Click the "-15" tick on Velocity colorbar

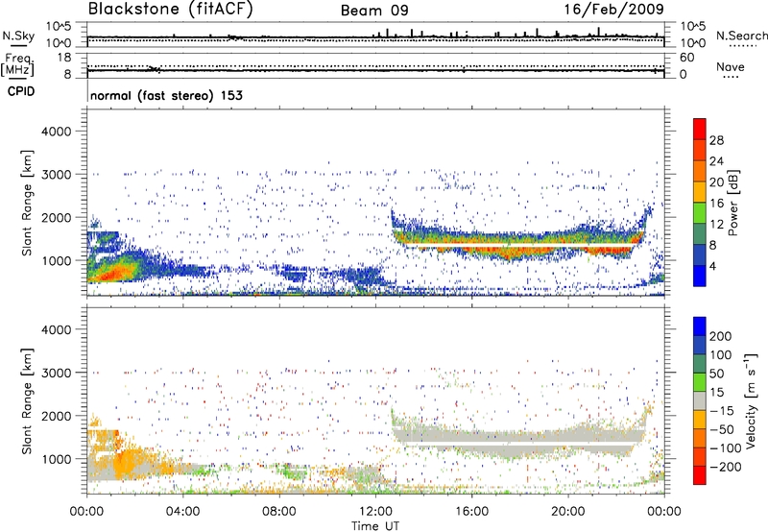click(x=722, y=411)
